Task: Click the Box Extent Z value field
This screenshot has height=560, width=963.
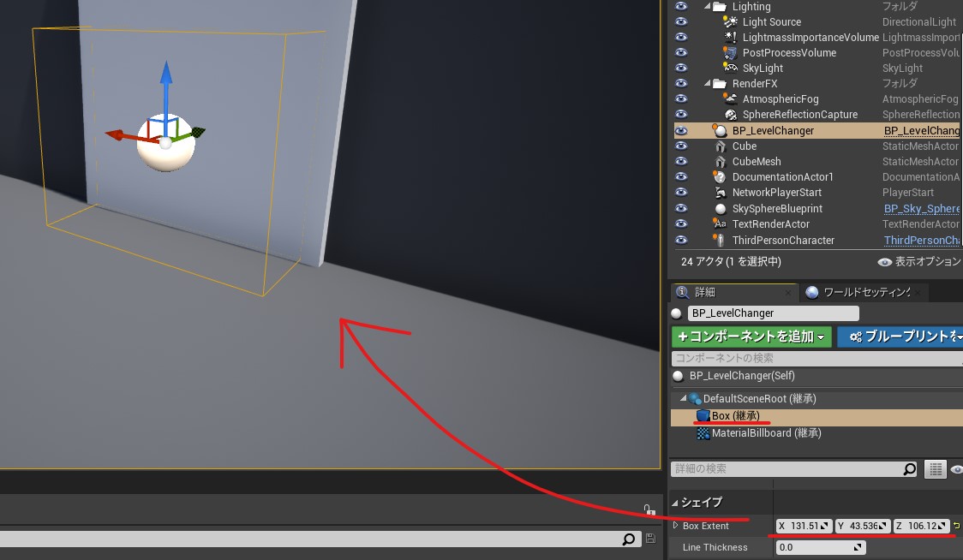Action: pyautogui.click(x=921, y=526)
